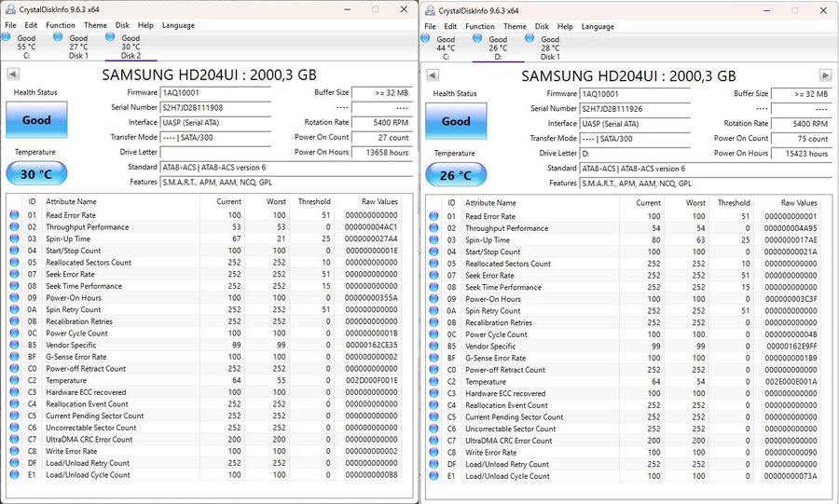Viewport: 839px width, 504px height.
Task: Click Rotation Rate 5400 RPM field, left window
Action: coord(382,122)
